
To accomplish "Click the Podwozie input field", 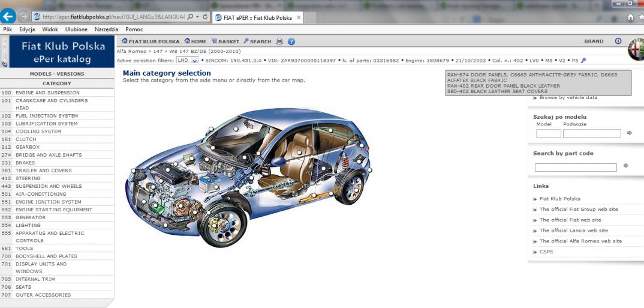I will coord(592,133).
